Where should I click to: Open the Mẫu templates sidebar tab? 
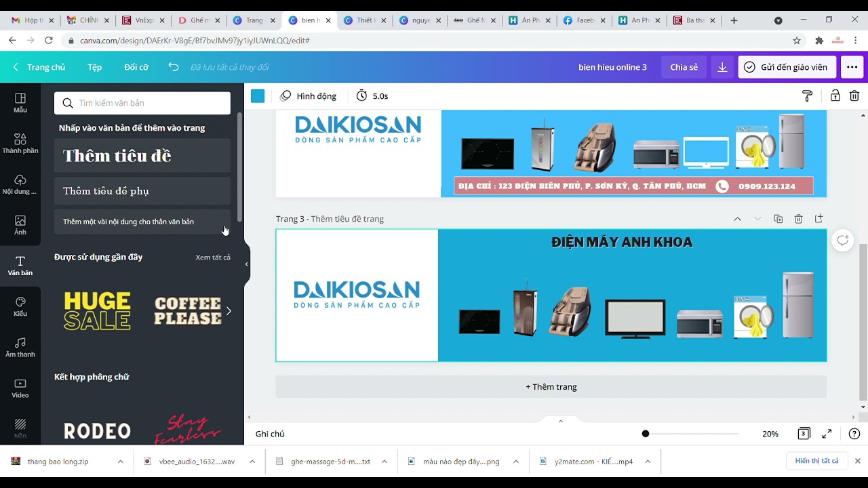tap(20, 103)
